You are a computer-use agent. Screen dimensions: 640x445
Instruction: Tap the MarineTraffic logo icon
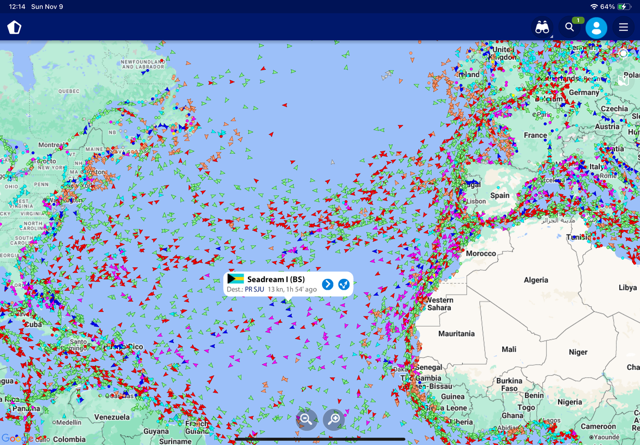(x=14, y=27)
